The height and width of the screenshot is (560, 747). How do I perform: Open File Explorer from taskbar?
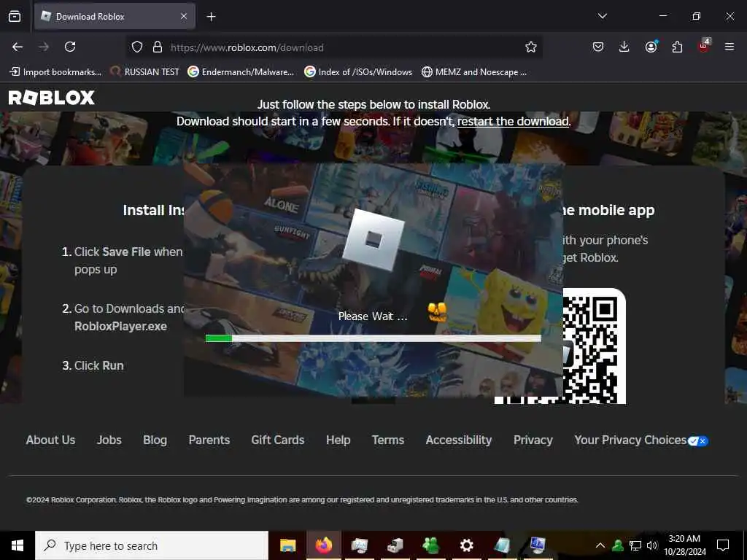287,545
